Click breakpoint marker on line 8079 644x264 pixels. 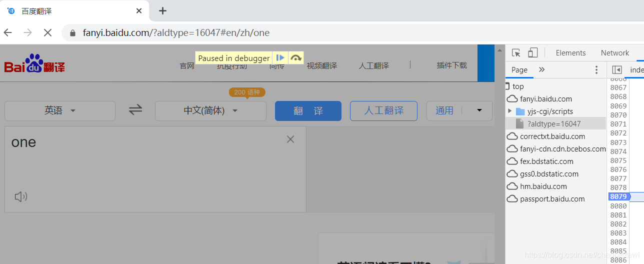619,197
